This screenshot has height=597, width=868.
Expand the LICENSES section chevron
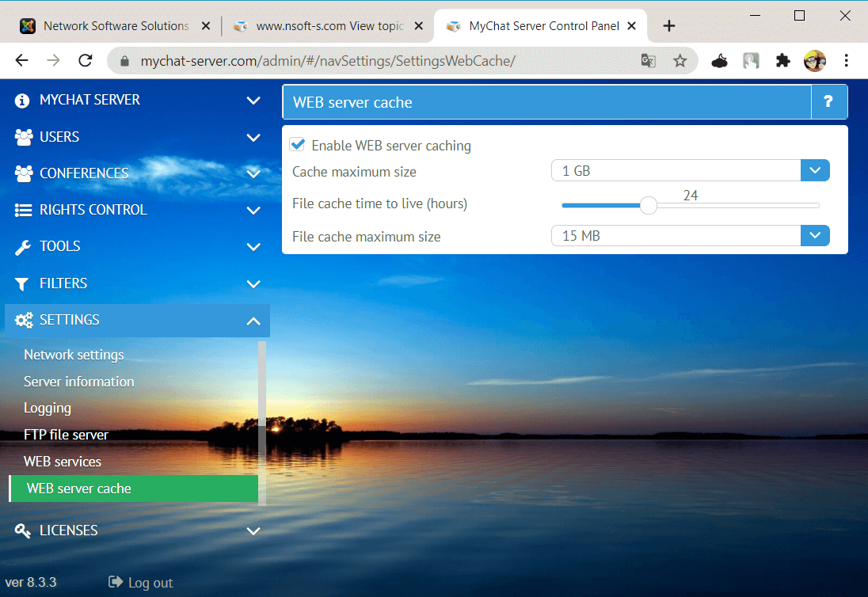click(x=253, y=531)
